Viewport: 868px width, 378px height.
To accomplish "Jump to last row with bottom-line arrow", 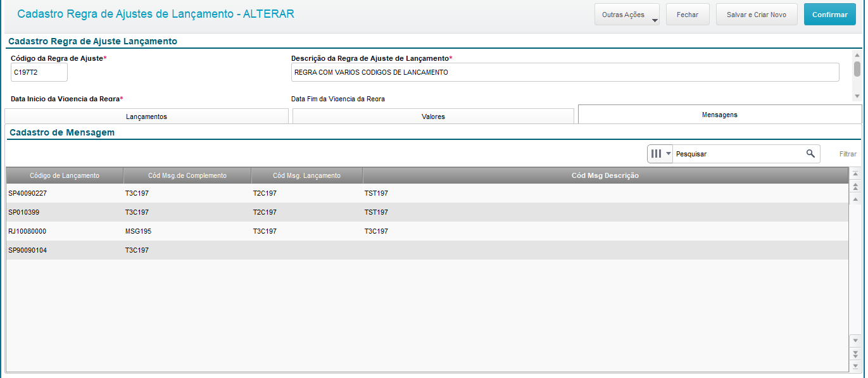I will 855,366.
